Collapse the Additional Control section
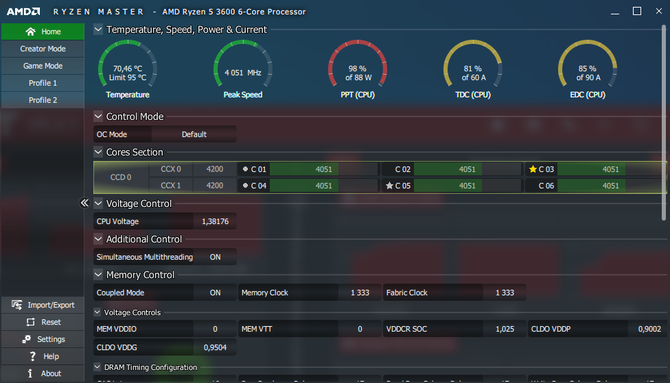Screen dimensions: 670x383 click(98, 239)
